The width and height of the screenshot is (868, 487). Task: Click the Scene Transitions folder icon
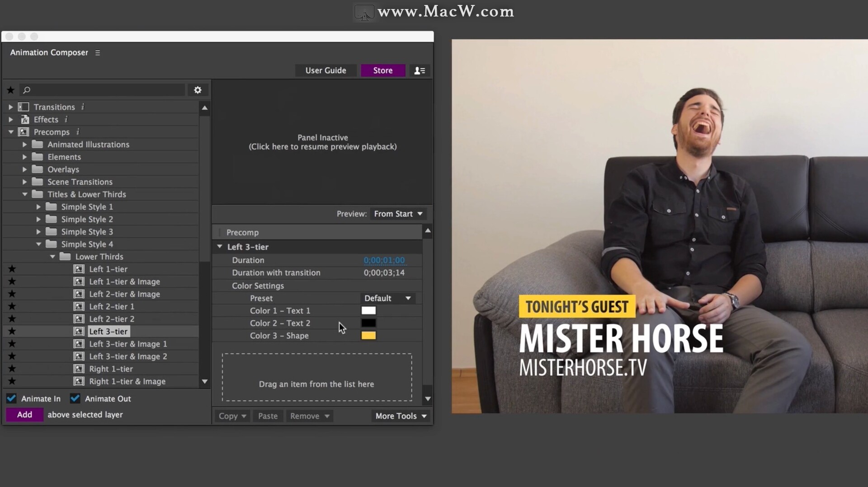38,182
